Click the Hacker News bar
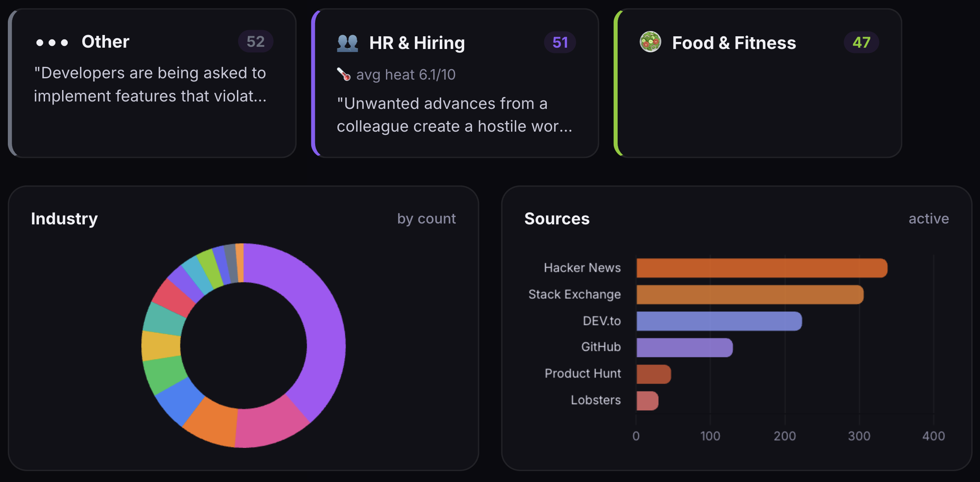Image resolution: width=980 pixels, height=482 pixels. (761, 268)
